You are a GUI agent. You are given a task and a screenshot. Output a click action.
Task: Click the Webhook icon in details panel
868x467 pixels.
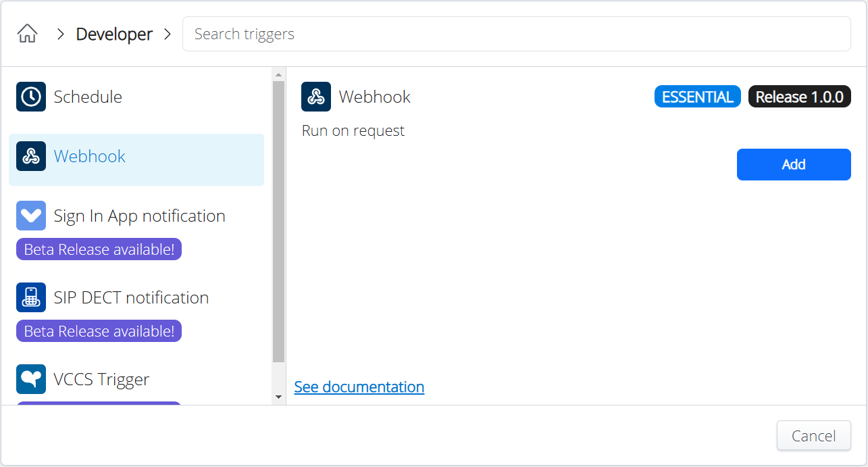point(316,97)
